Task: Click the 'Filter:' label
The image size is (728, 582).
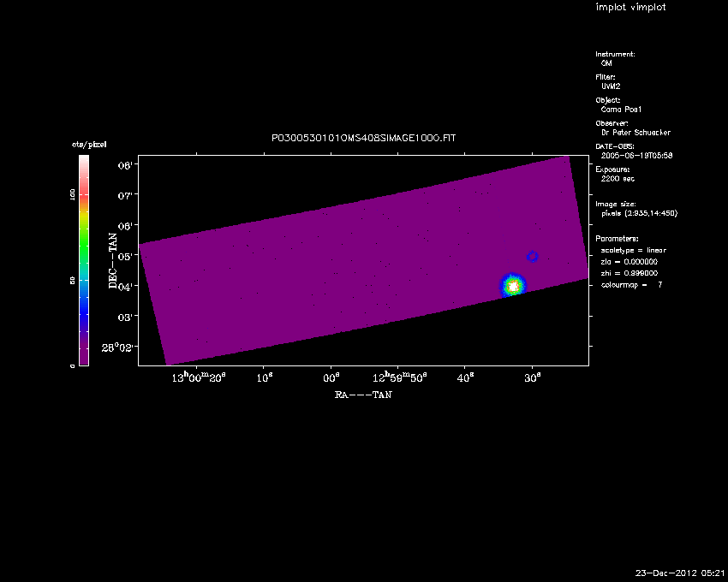Action: pos(606,77)
